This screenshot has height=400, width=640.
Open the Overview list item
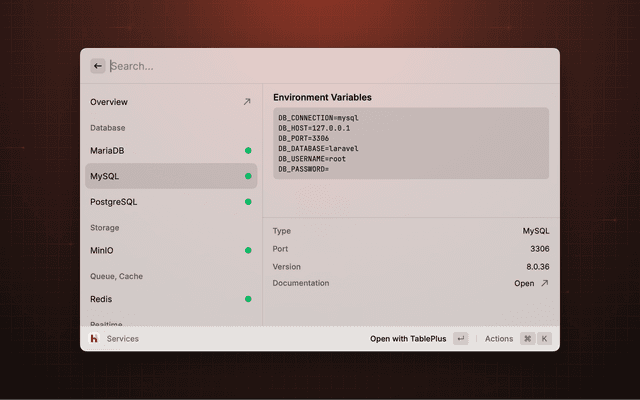(110, 102)
